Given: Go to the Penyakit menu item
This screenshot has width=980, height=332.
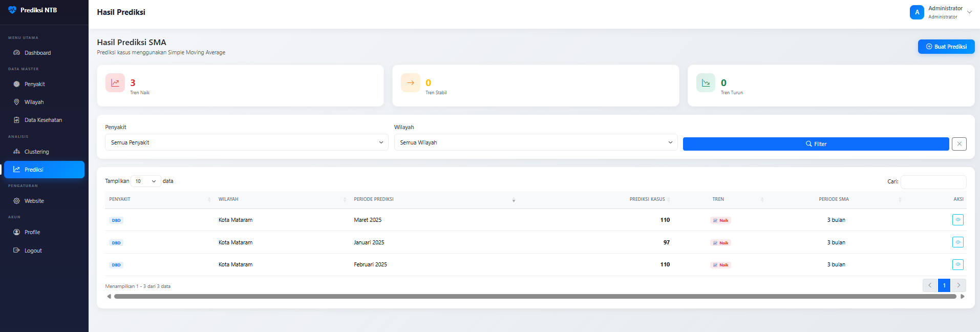Looking at the screenshot, I should click(44, 84).
